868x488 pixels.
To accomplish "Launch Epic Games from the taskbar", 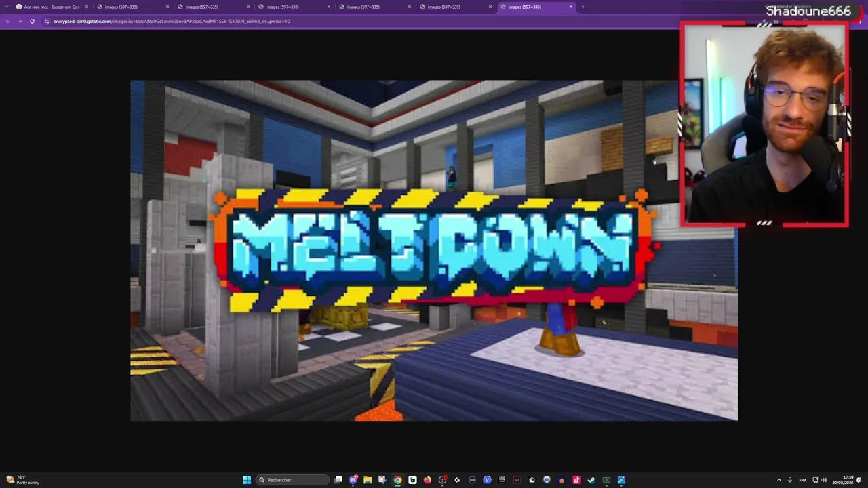I will point(502,480).
